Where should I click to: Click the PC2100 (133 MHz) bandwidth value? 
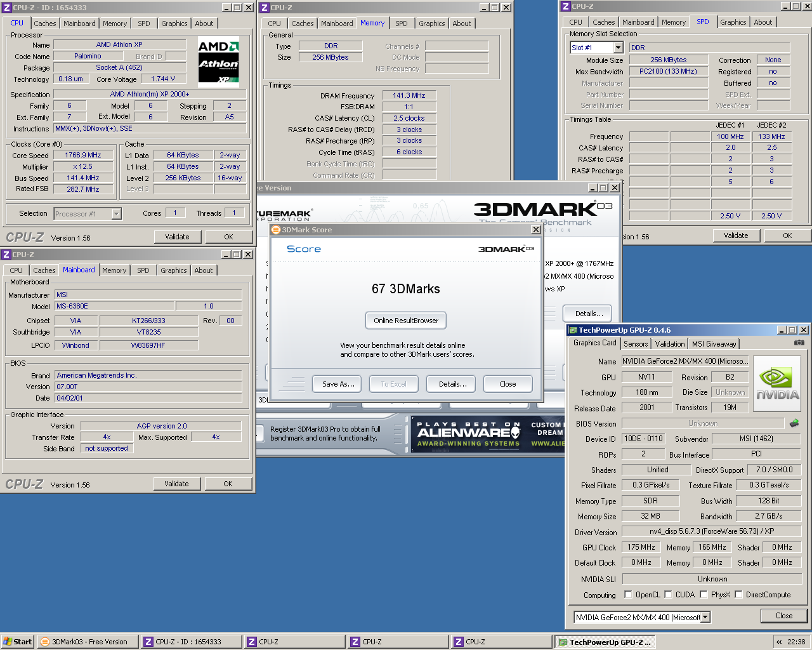point(668,71)
